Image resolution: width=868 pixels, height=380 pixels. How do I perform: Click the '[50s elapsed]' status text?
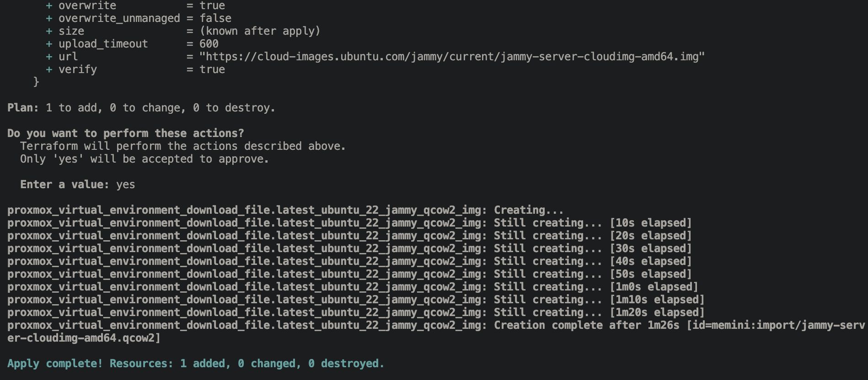tap(650, 274)
